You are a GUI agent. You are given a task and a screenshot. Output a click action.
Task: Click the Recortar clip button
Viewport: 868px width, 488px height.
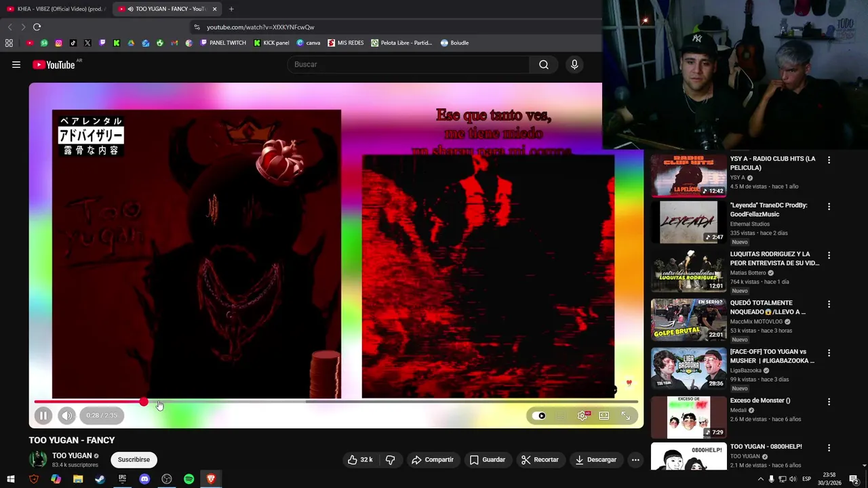(x=540, y=460)
